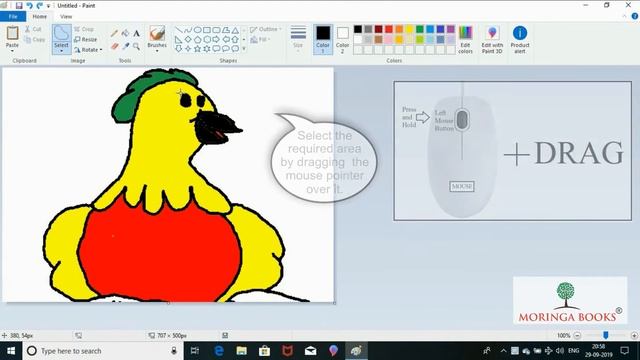Pick the brown color swatch
The image size is (640, 360).
point(379,40)
